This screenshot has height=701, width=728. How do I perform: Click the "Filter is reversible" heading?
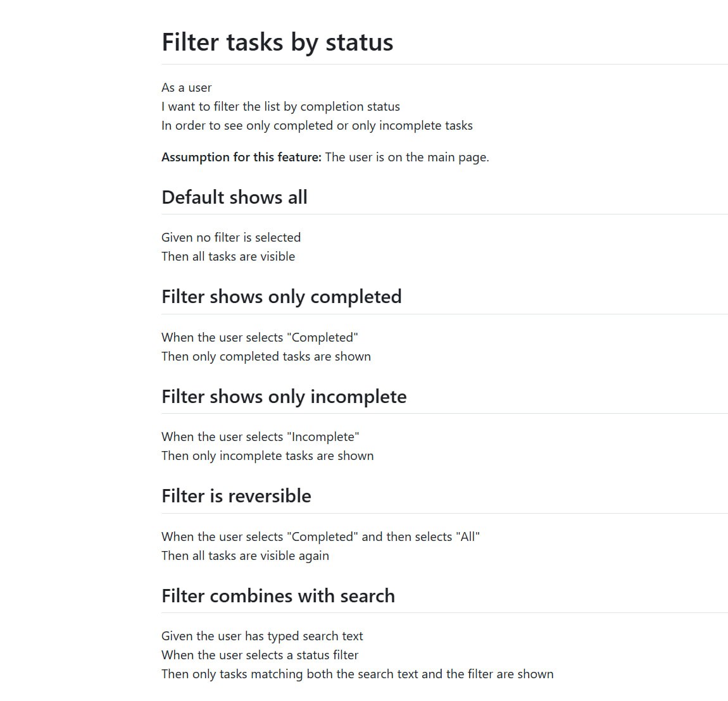coord(236,496)
